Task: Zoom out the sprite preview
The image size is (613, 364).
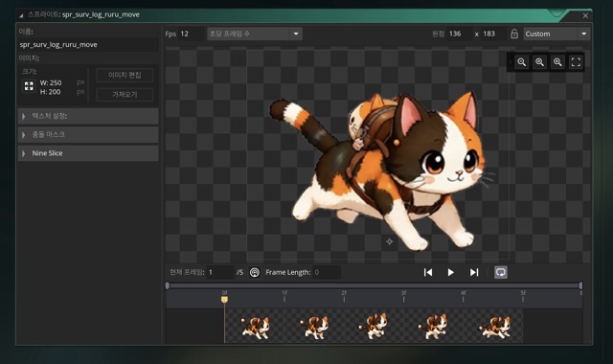Action: click(x=521, y=62)
